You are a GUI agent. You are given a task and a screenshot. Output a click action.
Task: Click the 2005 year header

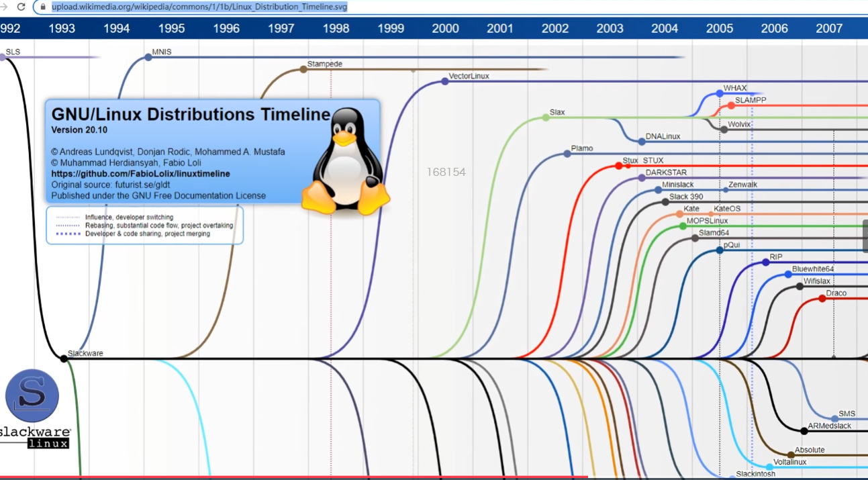coord(720,28)
